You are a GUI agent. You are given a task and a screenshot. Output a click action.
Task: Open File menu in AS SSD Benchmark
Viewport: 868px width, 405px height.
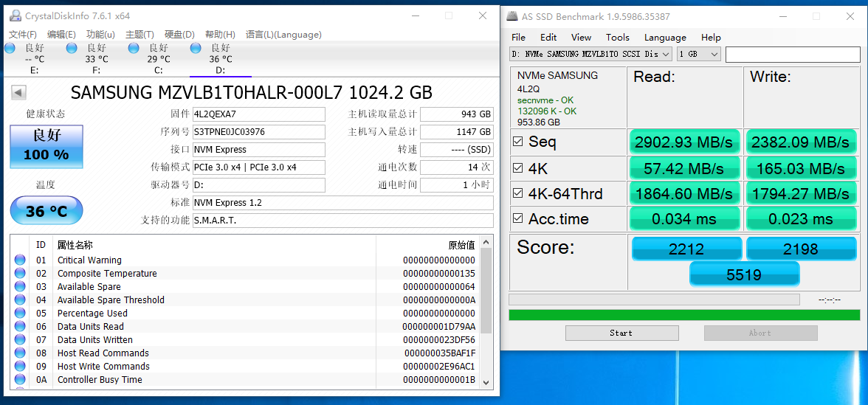519,38
